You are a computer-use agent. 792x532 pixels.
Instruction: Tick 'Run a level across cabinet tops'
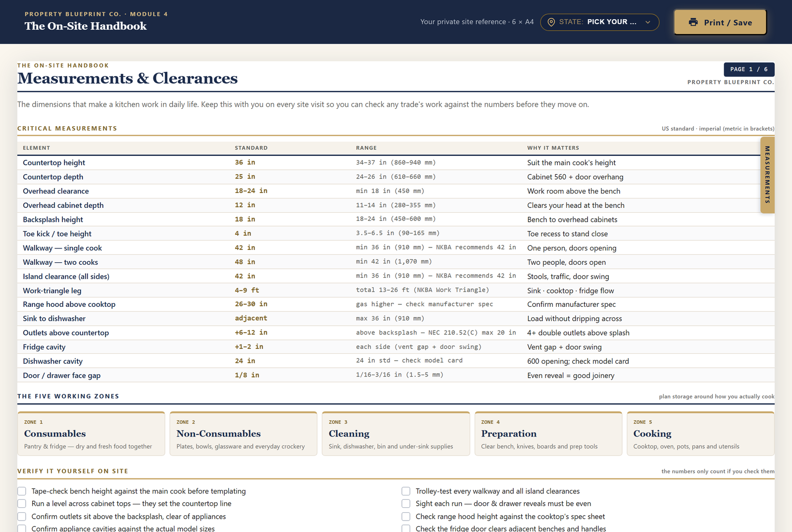(22, 503)
